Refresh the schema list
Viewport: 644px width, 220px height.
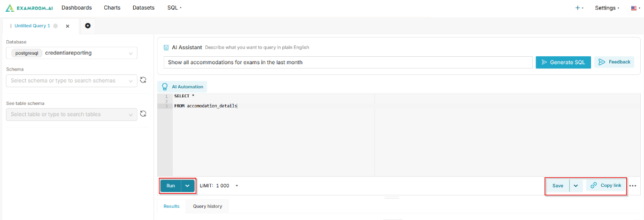pyautogui.click(x=143, y=80)
